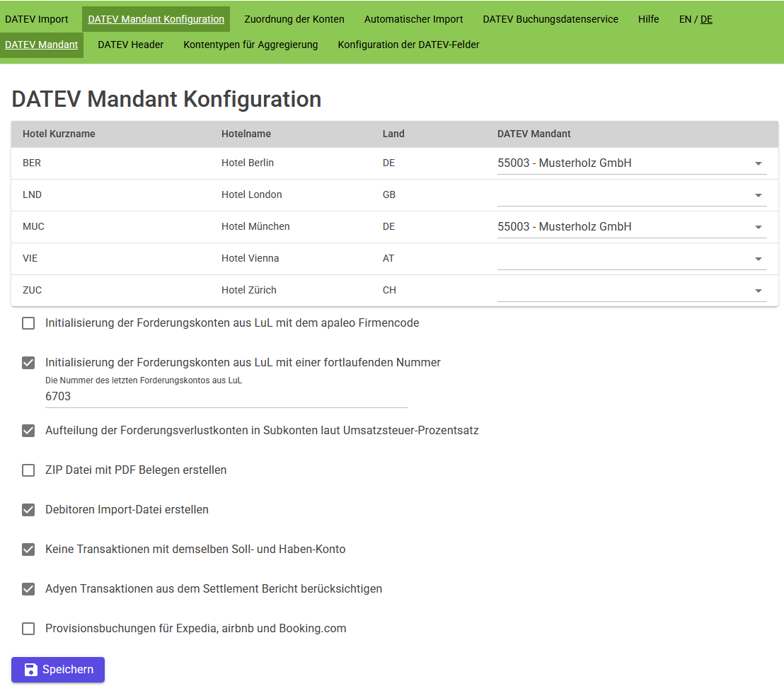
Task: Uncheck Keine Transaktionen mit demselben Soll- und Haben-Konto
Action: tap(28, 550)
